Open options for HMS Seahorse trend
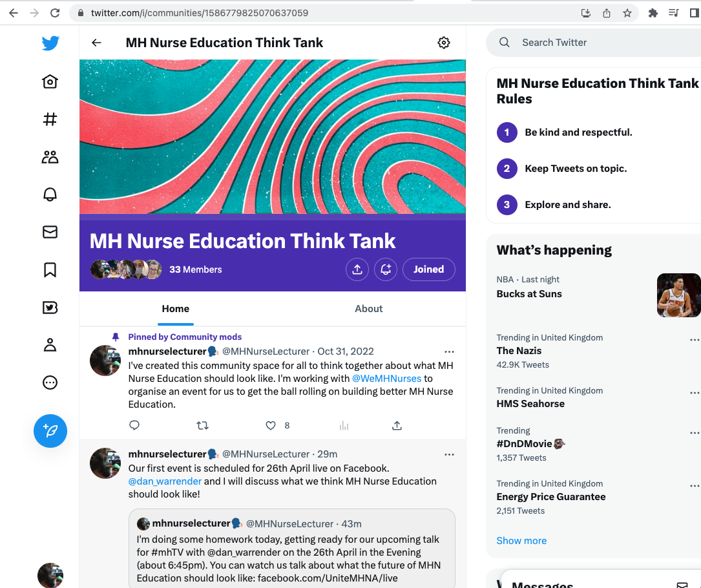Screen dimensions: 701x588 (695, 393)
